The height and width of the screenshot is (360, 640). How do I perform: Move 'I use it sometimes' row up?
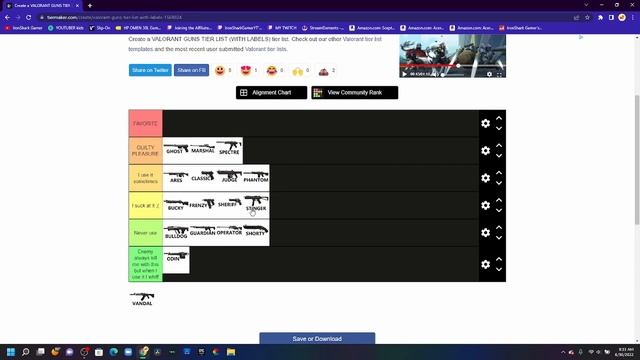499,173
